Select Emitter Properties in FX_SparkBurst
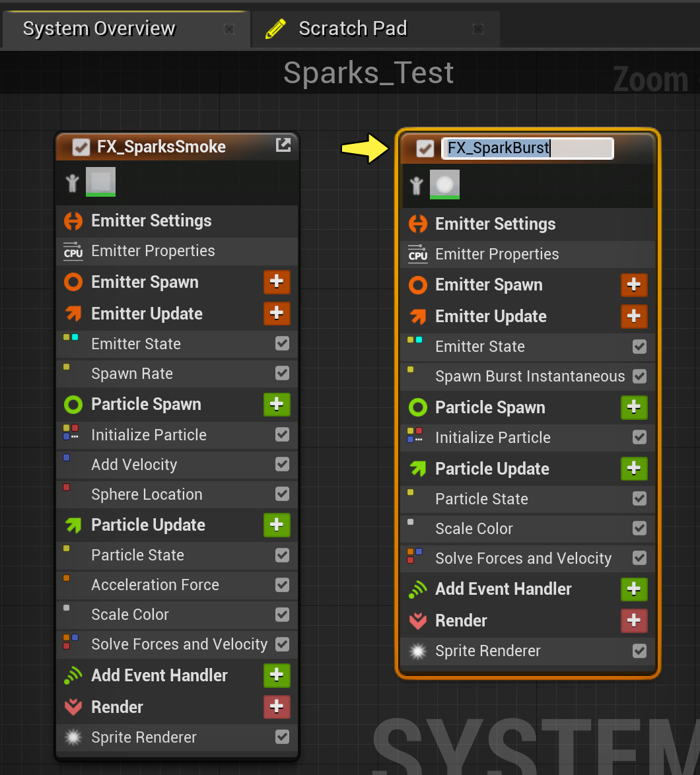 (497, 254)
